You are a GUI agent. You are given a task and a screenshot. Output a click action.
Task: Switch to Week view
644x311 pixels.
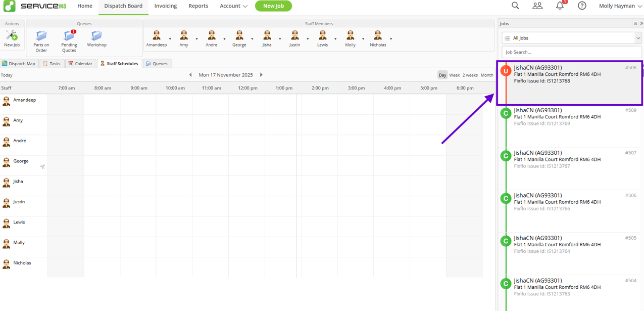point(455,75)
